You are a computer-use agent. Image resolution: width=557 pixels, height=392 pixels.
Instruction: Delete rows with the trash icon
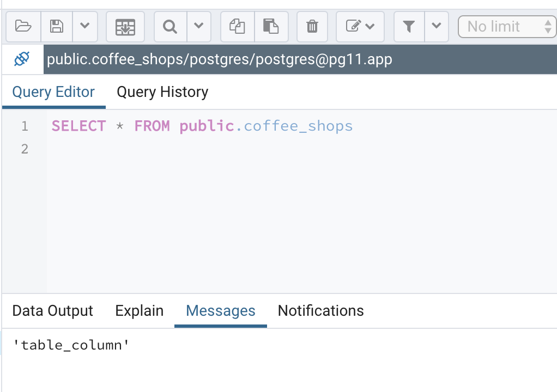pos(312,26)
